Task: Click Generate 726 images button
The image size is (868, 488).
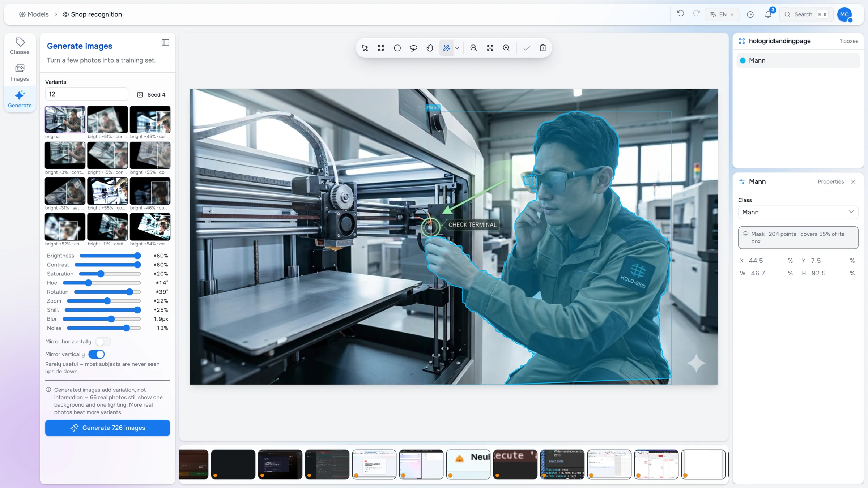Action: pos(107,428)
